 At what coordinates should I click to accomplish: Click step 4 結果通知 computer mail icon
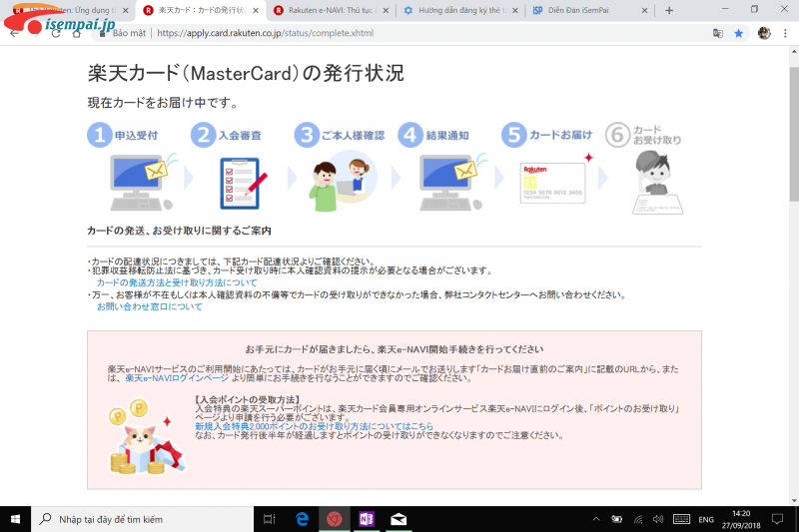[x=453, y=182]
